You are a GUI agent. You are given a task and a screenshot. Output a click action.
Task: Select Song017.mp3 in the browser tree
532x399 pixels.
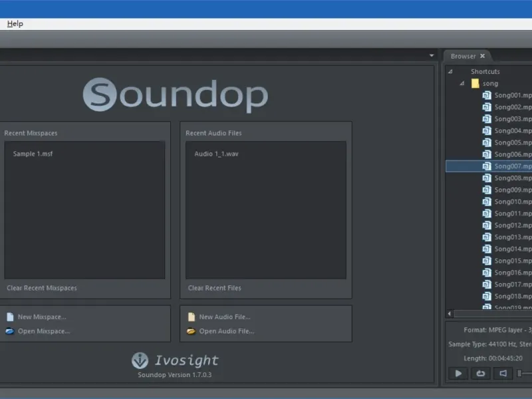pos(513,285)
